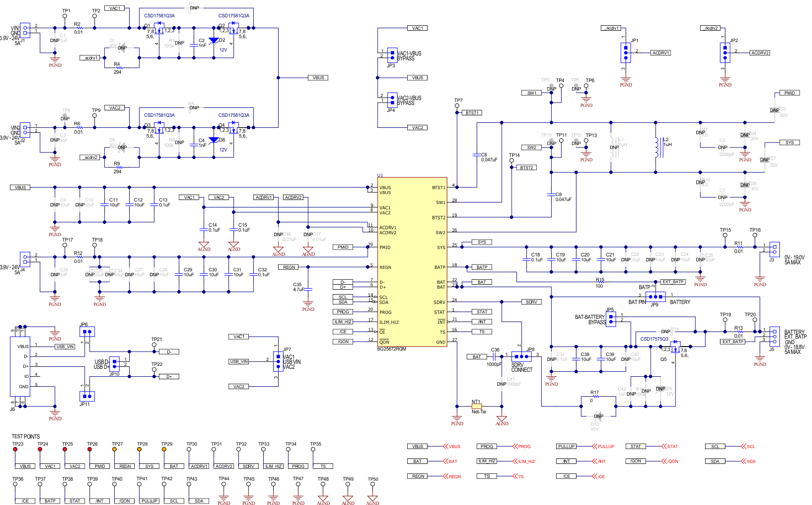The image size is (812, 505).
Task: Click the CSD17575Q3 transistor Q5 symbol
Action: (675, 347)
